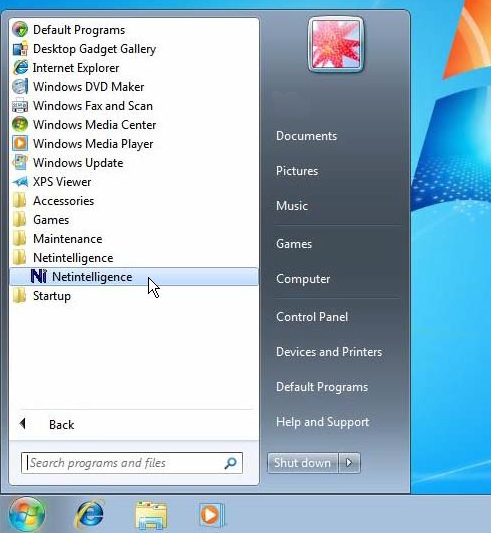Click in the Search programs and files box
Image resolution: width=491 pixels, height=533 pixels.
pyautogui.click(x=132, y=463)
